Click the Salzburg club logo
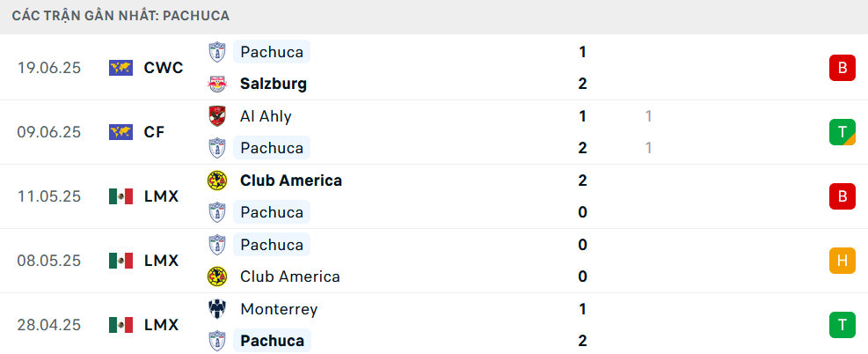Image resolution: width=868 pixels, height=354 pixels. [x=215, y=85]
